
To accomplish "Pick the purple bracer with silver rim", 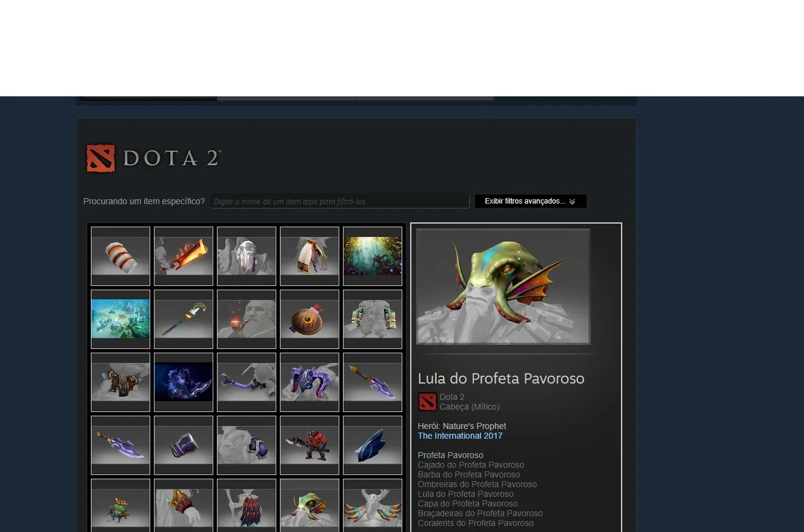I will [x=184, y=445].
